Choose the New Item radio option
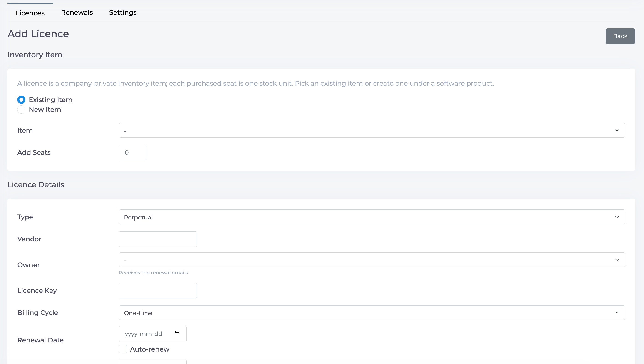Image resolution: width=644 pixels, height=364 pixels. coord(21,109)
